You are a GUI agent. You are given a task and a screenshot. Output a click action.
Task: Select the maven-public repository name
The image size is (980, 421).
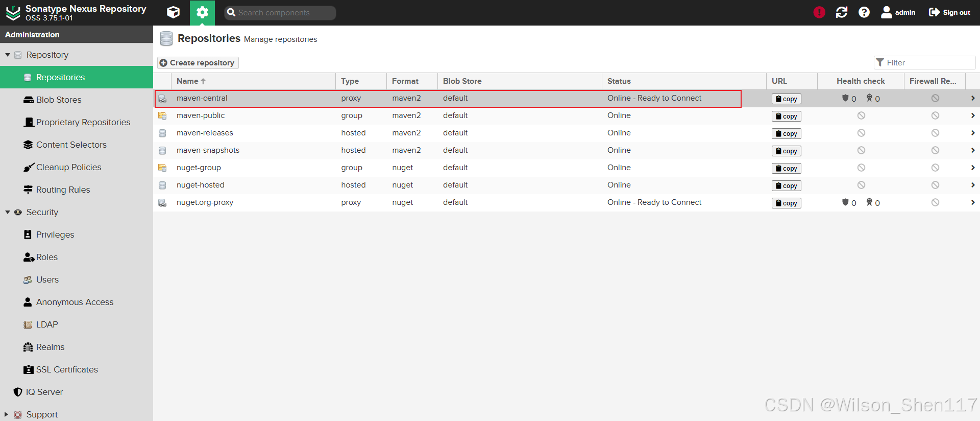click(201, 115)
